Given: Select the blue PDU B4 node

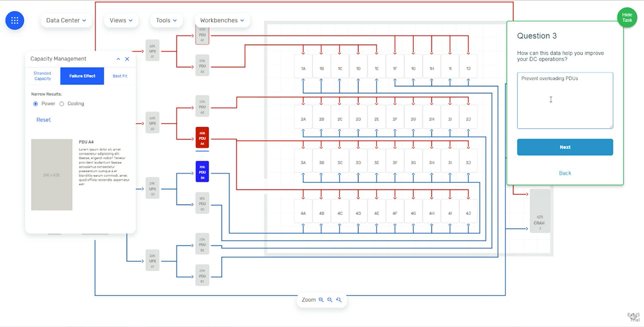Looking at the screenshot, I should coord(202,172).
